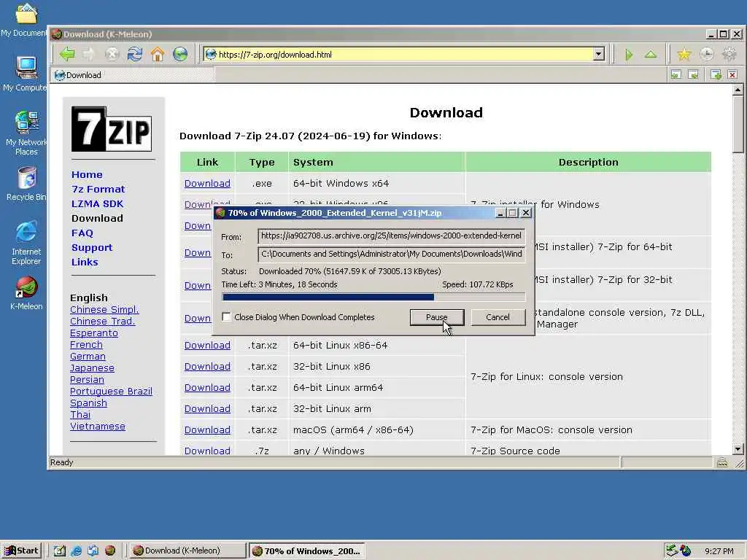Download the macOS tar.xz package
Viewport: 747px width, 560px height.
point(207,430)
